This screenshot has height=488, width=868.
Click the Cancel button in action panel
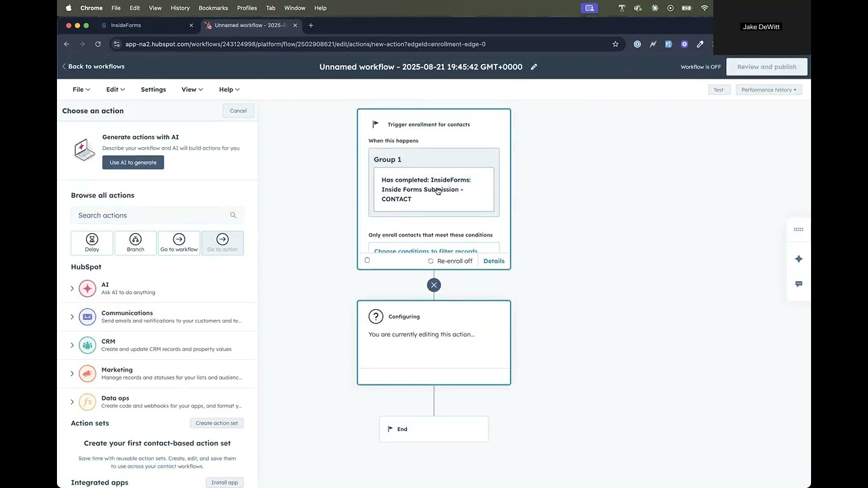pos(238,110)
